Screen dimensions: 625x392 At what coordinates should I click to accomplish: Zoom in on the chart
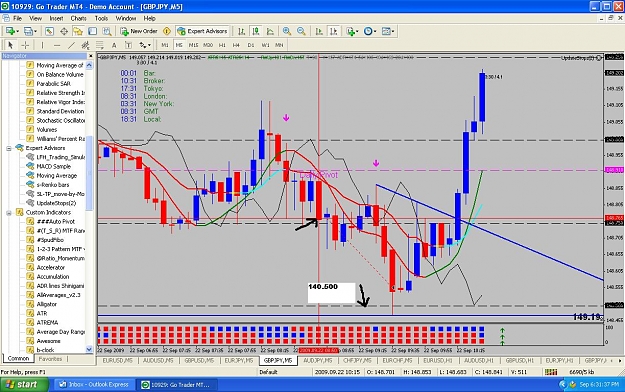pyautogui.click(x=287, y=31)
